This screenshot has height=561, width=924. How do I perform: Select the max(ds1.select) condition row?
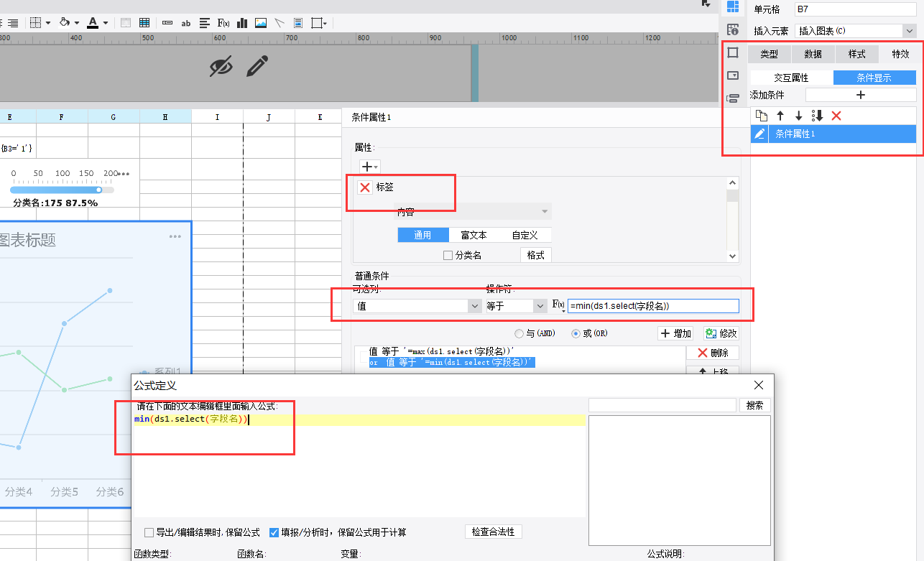(442, 351)
